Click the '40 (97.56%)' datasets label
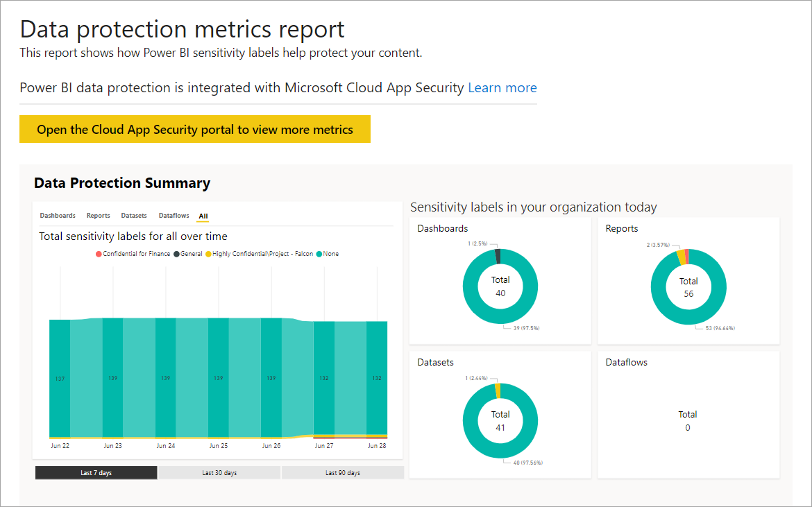The width and height of the screenshot is (812, 507). [x=527, y=463]
